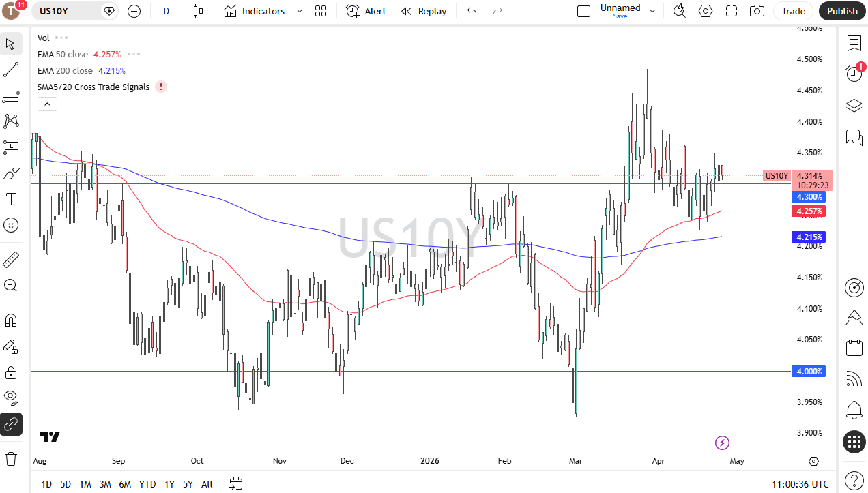The image size is (868, 493).
Task: Add symbol to compare with plus icon
Action: coord(134,11)
